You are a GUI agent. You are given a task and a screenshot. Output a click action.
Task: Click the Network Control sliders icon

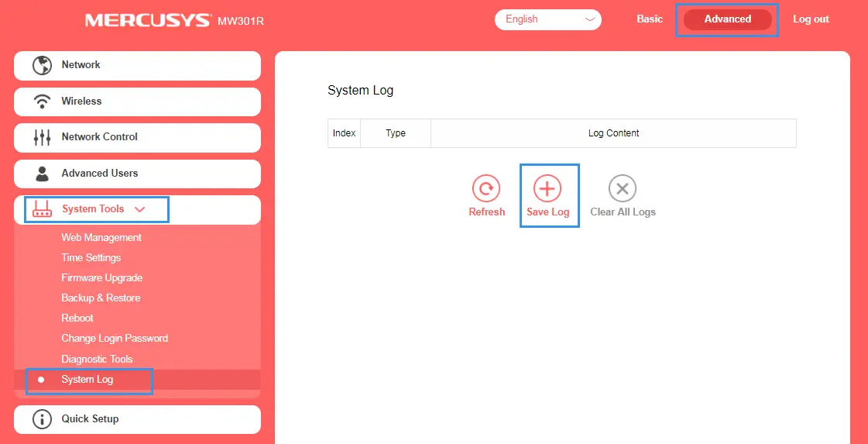pyautogui.click(x=42, y=137)
